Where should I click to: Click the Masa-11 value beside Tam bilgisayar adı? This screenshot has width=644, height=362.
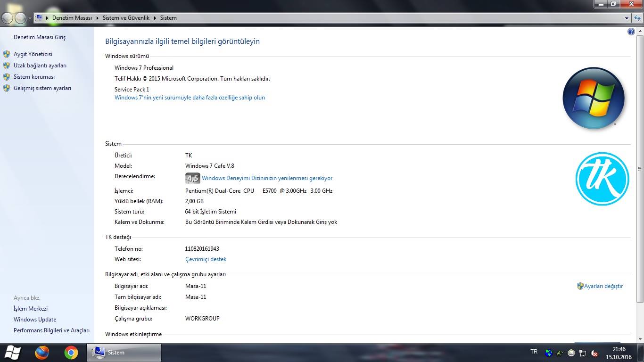(x=196, y=297)
